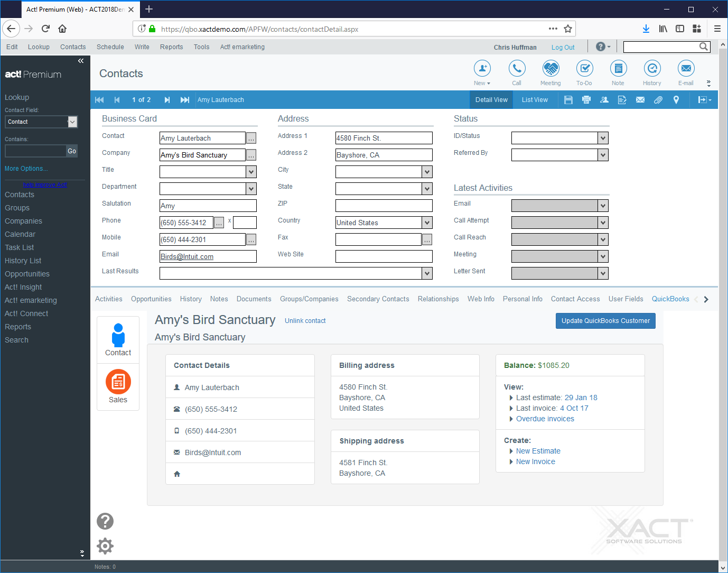
Task: Click the large help icon at bottom left
Action: pyautogui.click(x=105, y=521)
